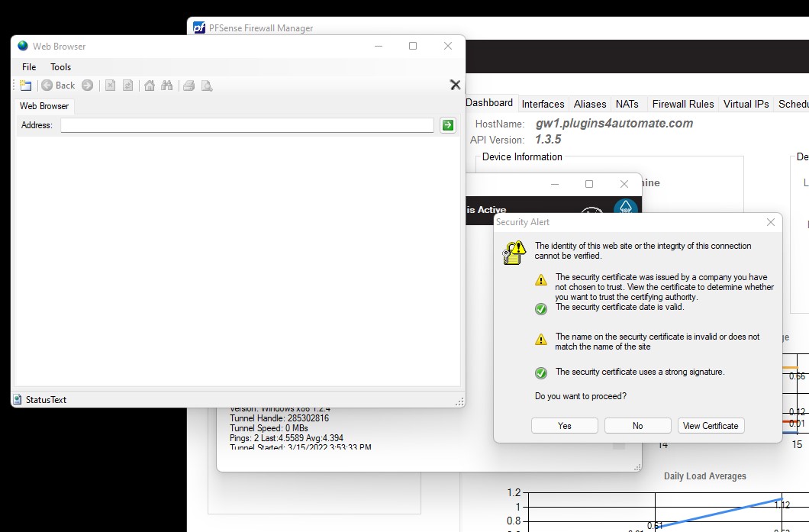Click the View Certificate button
The width and height of the screenshot is (809, 532).
pyautogui.click(x=711, y=425)
